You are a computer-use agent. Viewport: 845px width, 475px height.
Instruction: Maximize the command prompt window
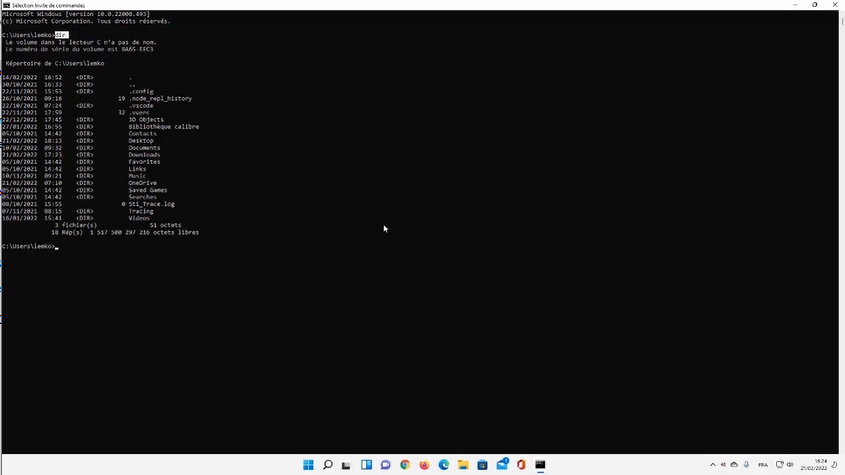815,5
